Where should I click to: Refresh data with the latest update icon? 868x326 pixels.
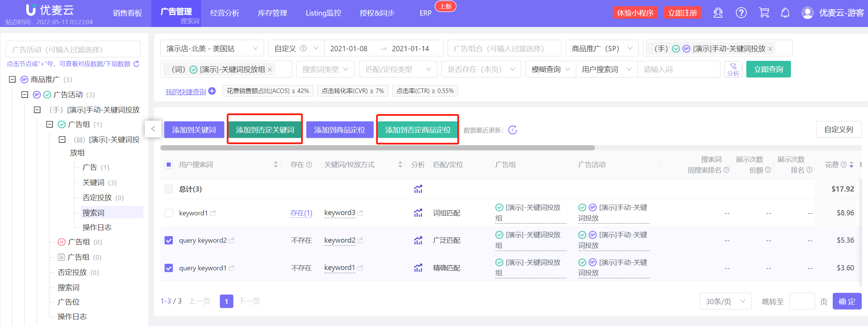pyautogui.click(x=513, y=130)
